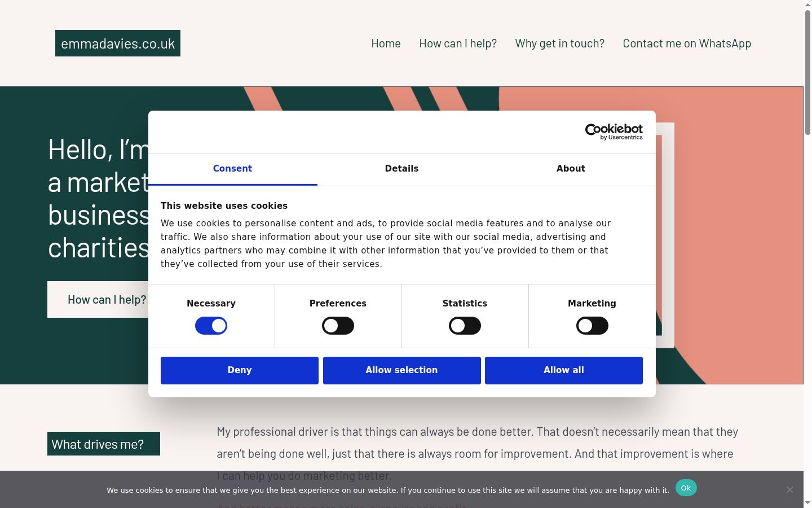Click the 'This website uses cookies' heading

pyautogui.click(x=224, y=206)
